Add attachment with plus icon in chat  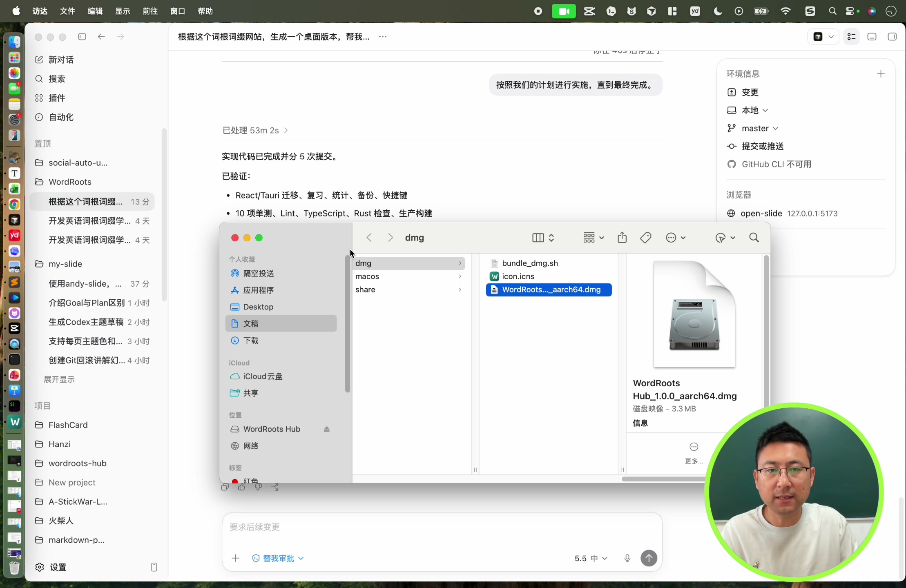click(x=235, y=558)
